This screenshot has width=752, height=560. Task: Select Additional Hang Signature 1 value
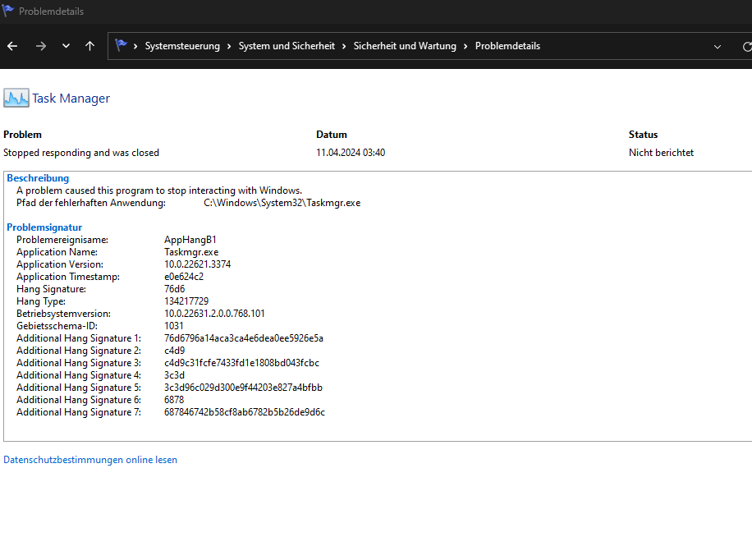[x=244, y=338]
